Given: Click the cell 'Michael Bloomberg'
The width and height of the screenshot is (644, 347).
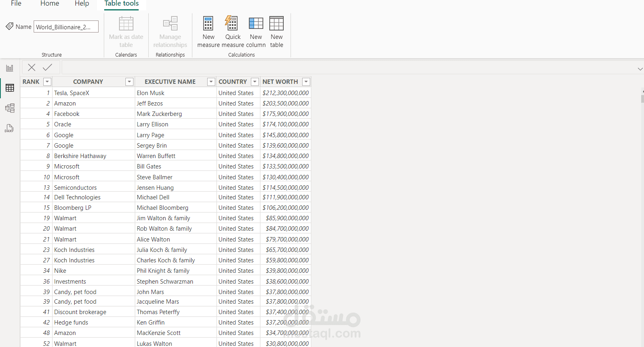Looking at the screenshot, I should [176, 208].
